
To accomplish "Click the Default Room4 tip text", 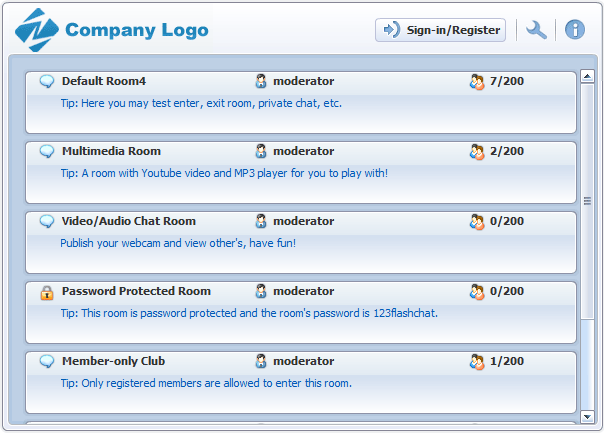I will tap(201, 103).
